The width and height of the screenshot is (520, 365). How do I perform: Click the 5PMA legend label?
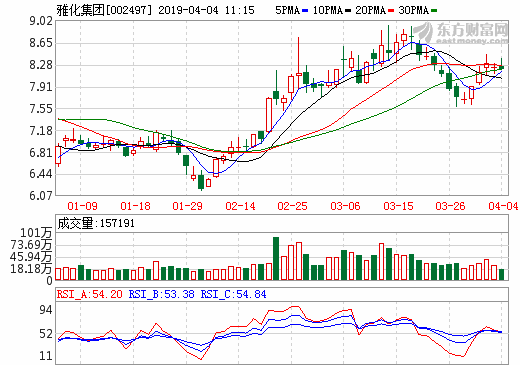click(x=287, y=10)
